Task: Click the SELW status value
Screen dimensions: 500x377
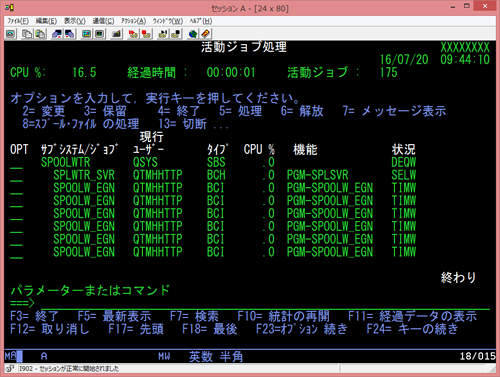Action: [x=404, y=175]
